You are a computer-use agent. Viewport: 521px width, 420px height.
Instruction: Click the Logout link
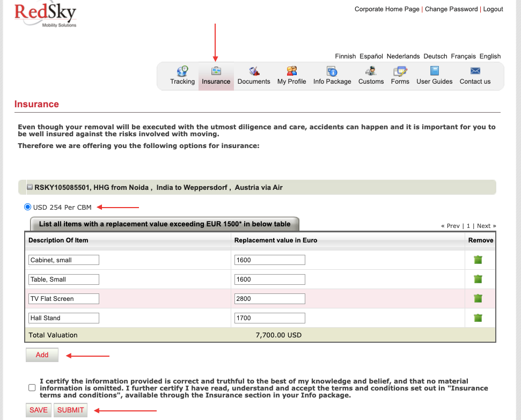(493, 9)
